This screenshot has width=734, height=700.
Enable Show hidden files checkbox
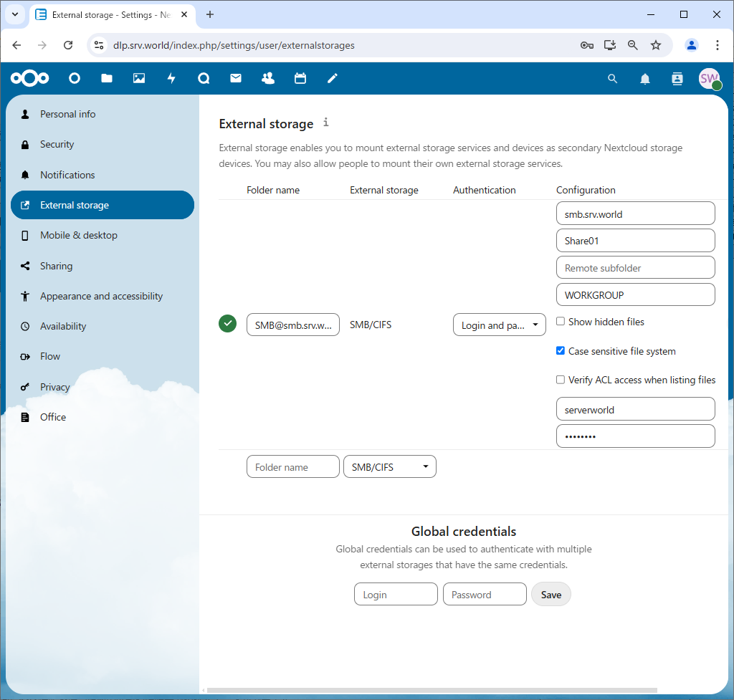[561, 322]
